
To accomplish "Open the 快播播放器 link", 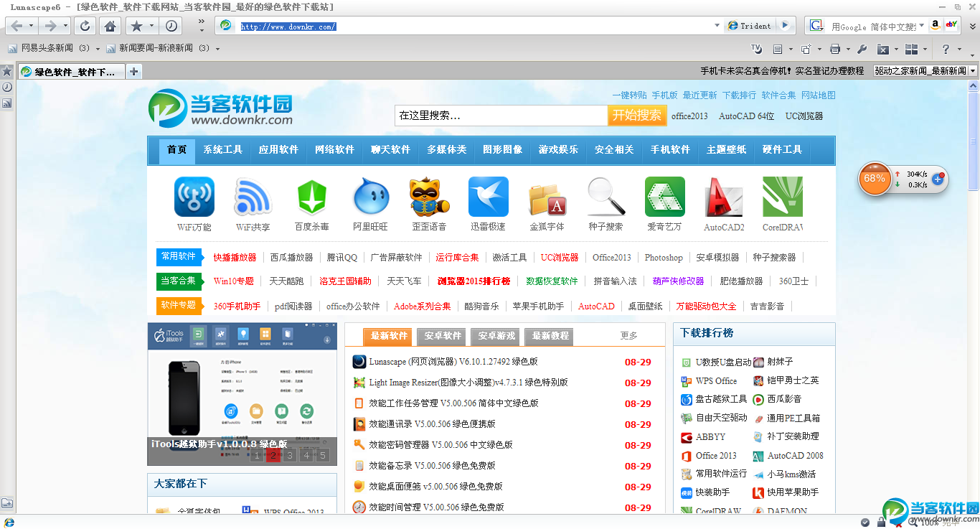I will (235, 258).
